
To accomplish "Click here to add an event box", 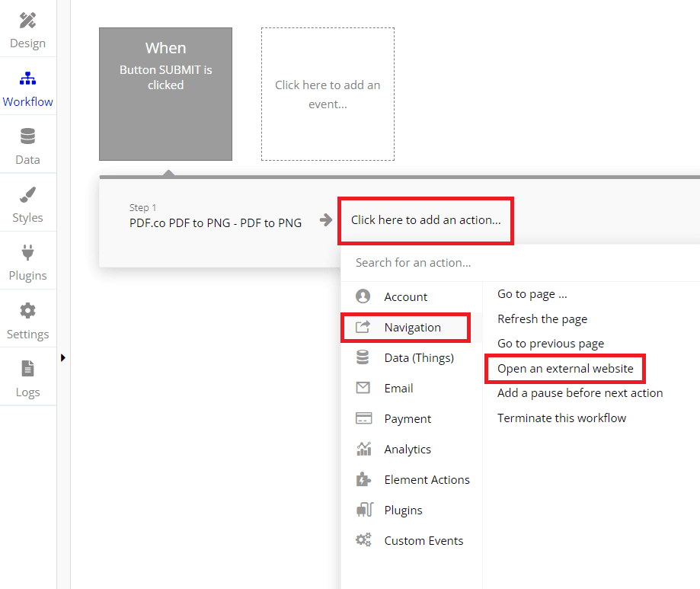I will (328, 94).
